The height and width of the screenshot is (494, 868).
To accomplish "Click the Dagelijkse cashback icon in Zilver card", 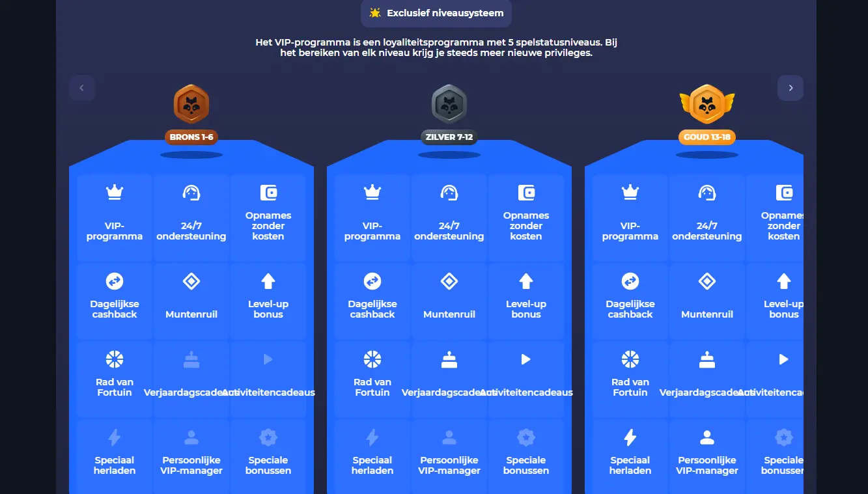I will pos(372,281).
